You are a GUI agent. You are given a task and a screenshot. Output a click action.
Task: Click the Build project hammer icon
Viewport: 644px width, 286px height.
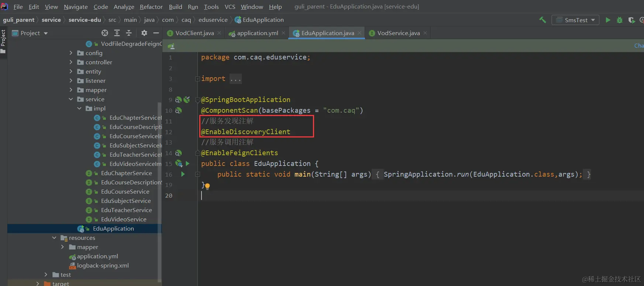point(543,20)
